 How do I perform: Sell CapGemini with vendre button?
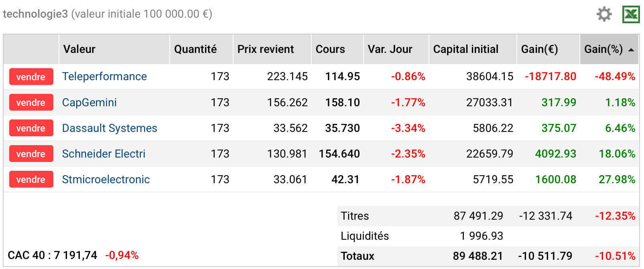coord(31,102)
